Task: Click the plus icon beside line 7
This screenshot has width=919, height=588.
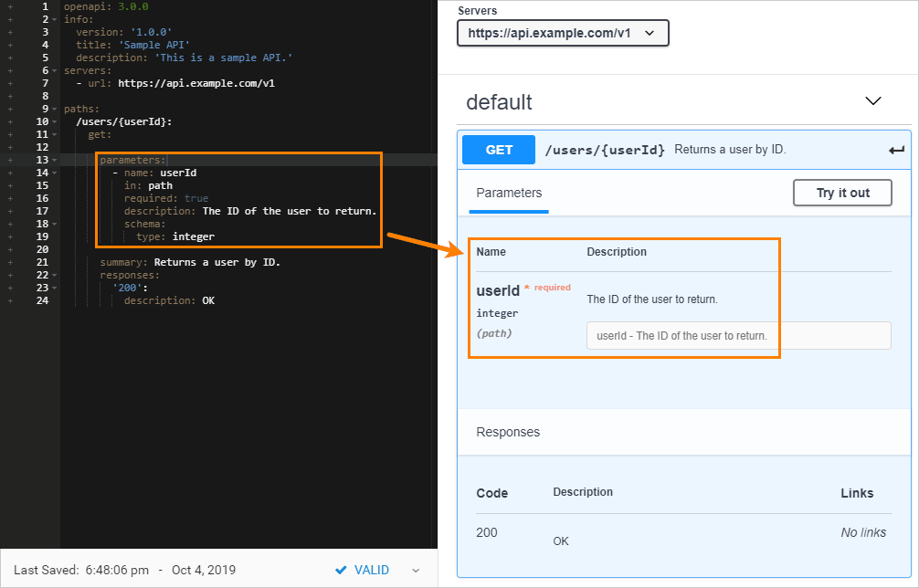Action: pyautogui.click(x=9, y=83)
